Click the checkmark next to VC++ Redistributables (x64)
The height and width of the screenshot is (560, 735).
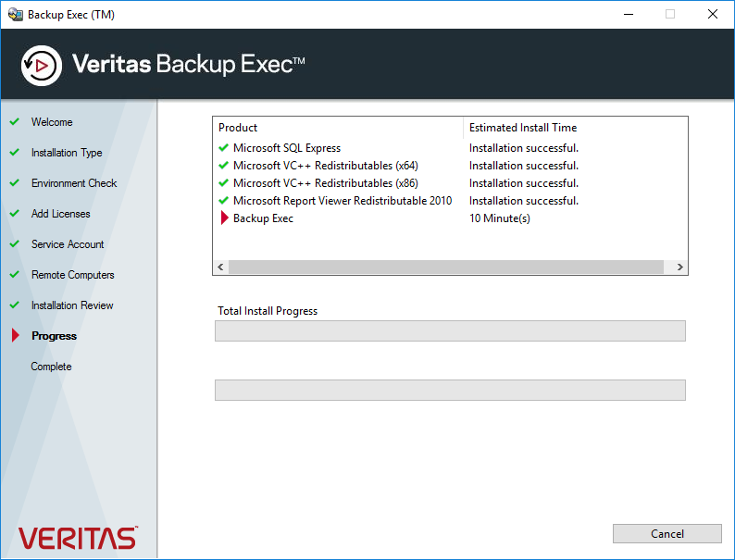pos(224,165)
